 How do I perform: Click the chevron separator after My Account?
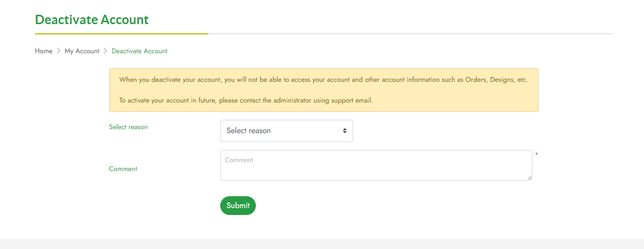coord(105,51)
